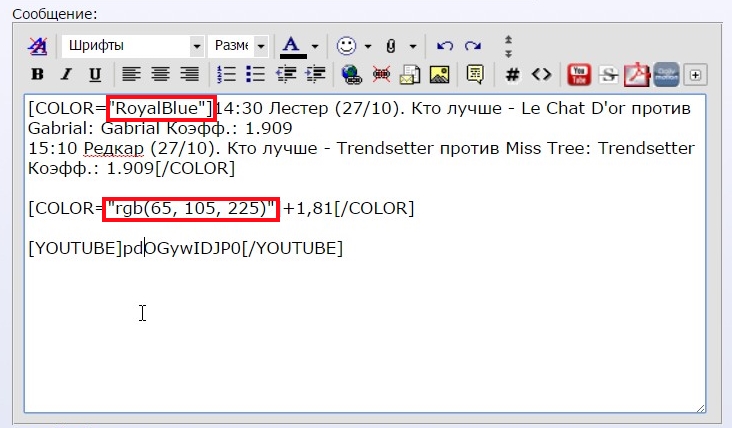Align text to the right
Screen dimensions: 732x428
[x=190, y=74]
